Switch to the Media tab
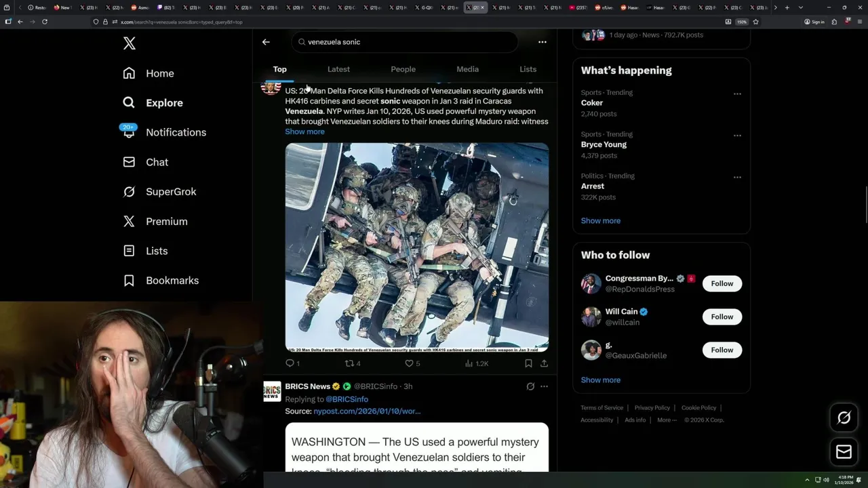The height and width of the screenshot is (488, 868). click(467, 69)
